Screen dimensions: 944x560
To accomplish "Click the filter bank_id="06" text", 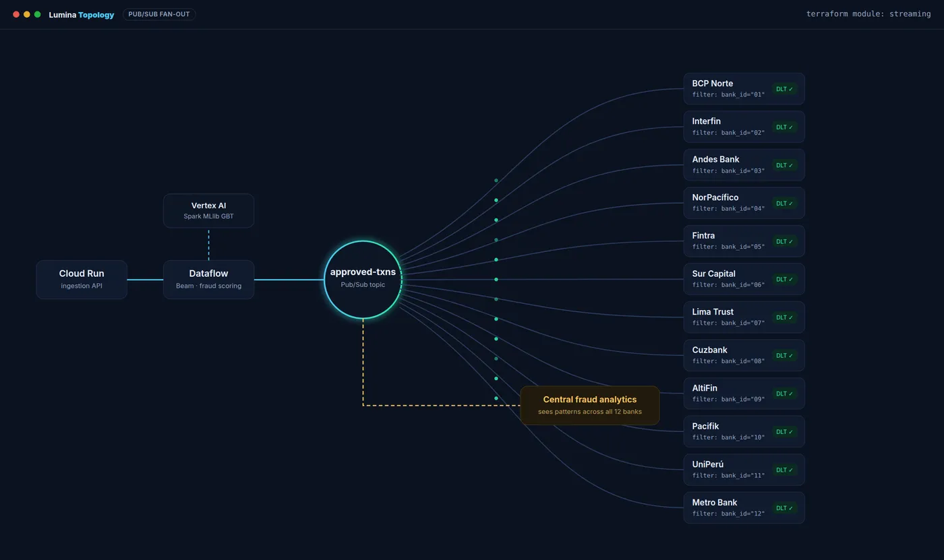I will [x=728, y=285].
